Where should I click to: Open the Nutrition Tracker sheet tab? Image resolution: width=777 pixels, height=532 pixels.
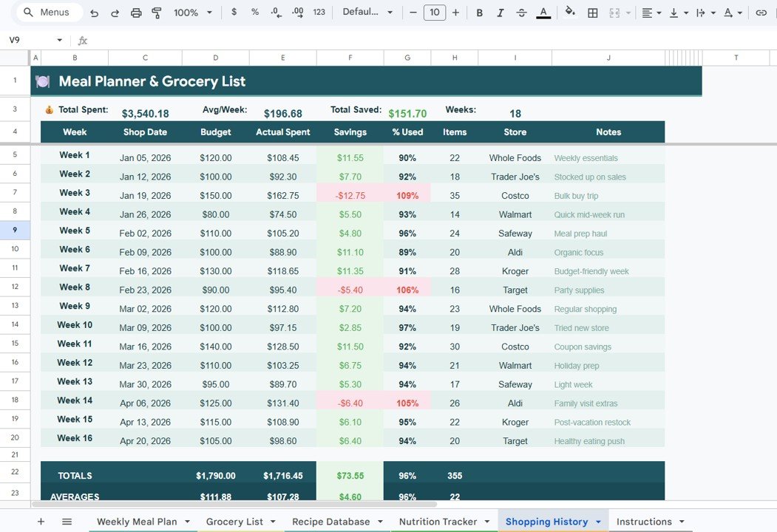[x=438, y=522]
